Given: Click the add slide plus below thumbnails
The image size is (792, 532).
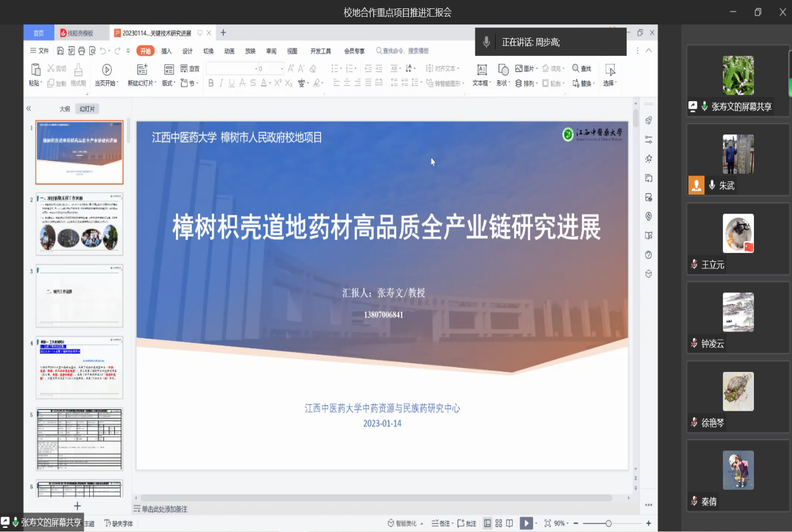Looking at the screenshot, I should click(77, 506).
